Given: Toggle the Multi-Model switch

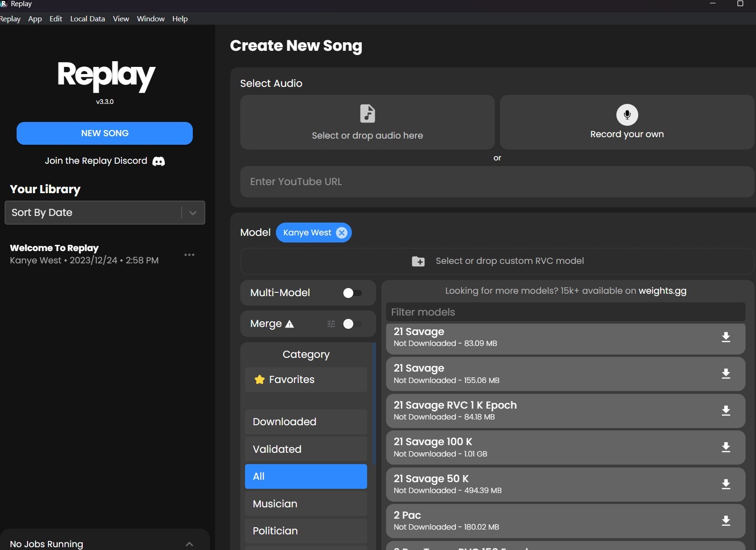Looking at the screenshot, I should [x=352, y=293].
